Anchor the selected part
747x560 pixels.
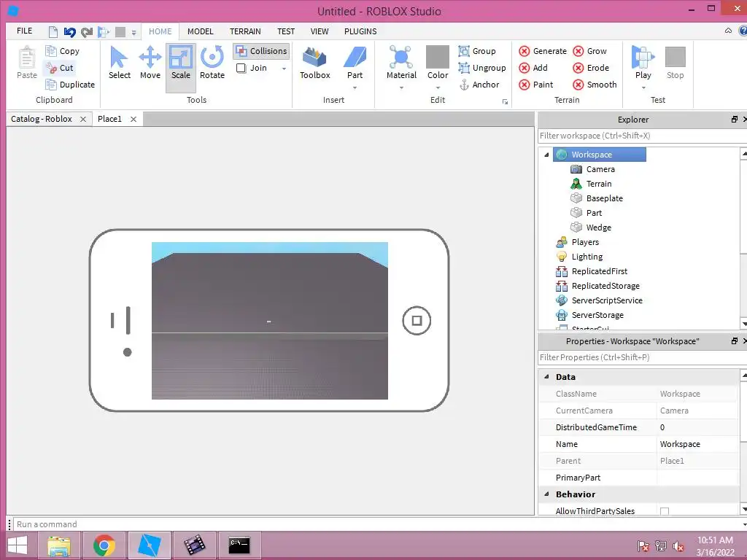pyautogui.click(x=479, y=85)
